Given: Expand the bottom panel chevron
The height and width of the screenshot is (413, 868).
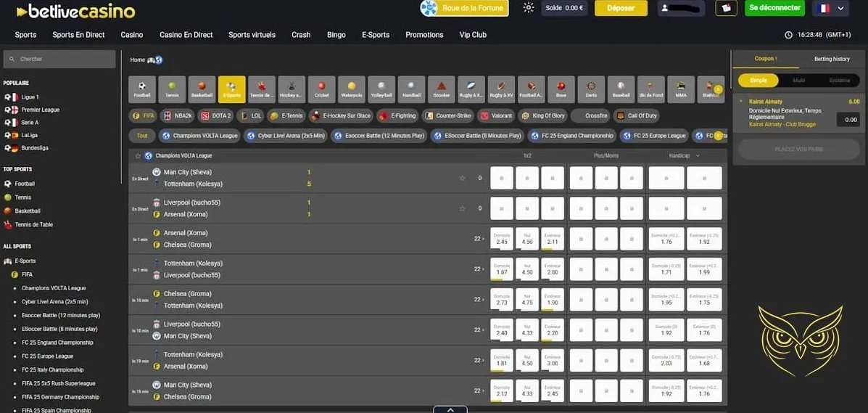Looking at the screenshot, I should click(x=450, y=409).
